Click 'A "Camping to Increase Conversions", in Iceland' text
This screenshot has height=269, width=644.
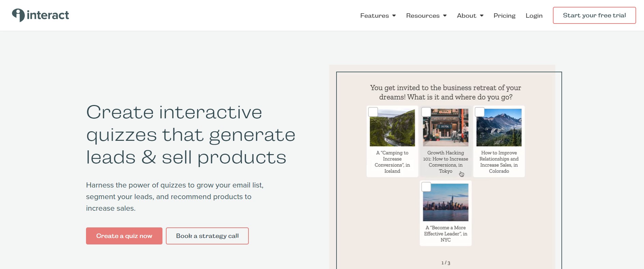pos(392,162)
